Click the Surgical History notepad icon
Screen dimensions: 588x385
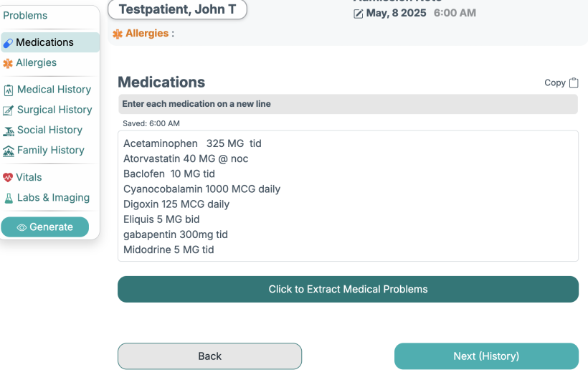[9, 110]
